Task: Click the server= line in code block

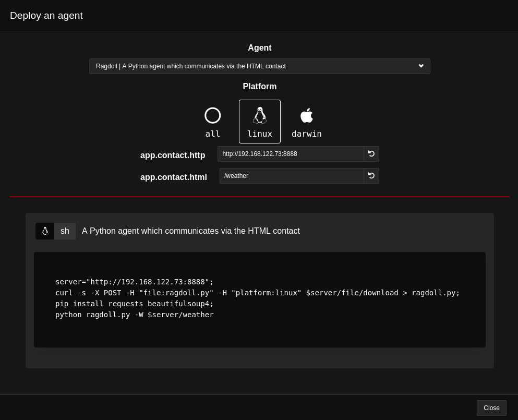Action: tap(135, 282)
